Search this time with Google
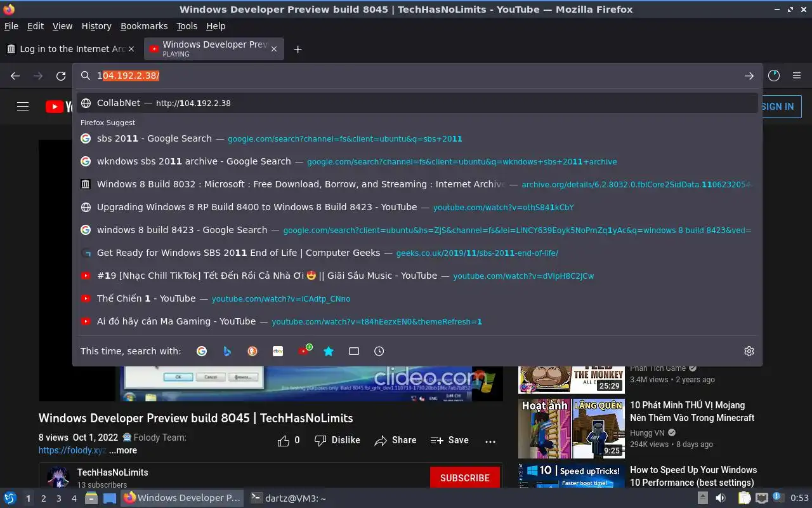Image resolution: width=812 pixels, height=508 pixels. pos(202,351)
